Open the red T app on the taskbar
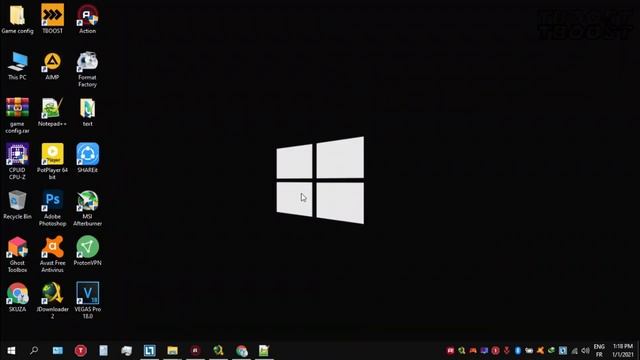 pos(81,351)
